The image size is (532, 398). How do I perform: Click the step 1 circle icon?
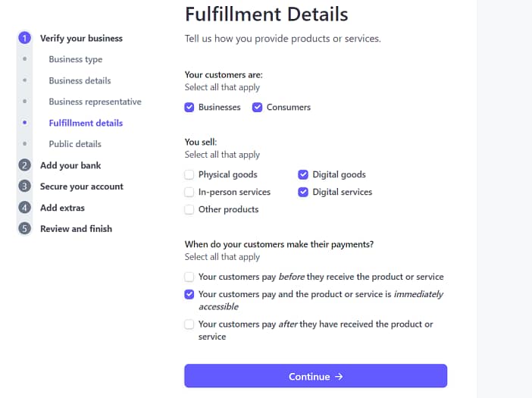click(24, 38)
